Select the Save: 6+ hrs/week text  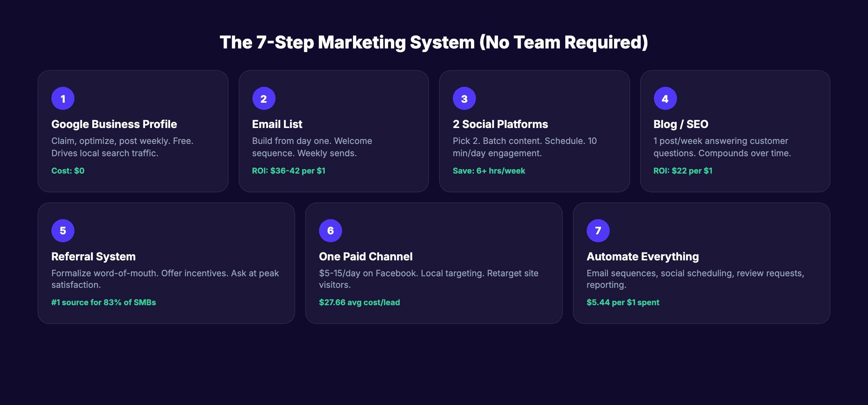point(489,170)
